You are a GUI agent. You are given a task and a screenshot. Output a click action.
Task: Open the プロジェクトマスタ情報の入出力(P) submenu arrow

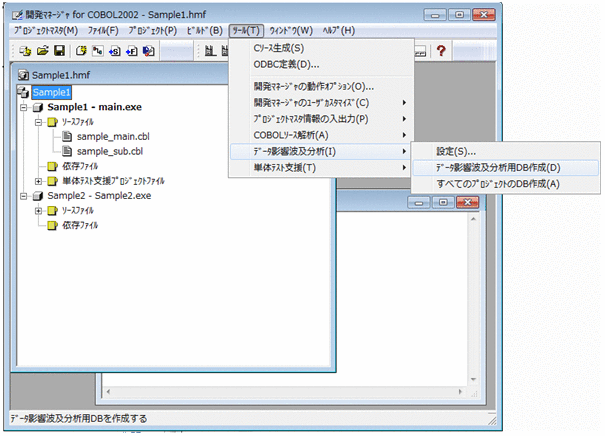pos(404,119)
